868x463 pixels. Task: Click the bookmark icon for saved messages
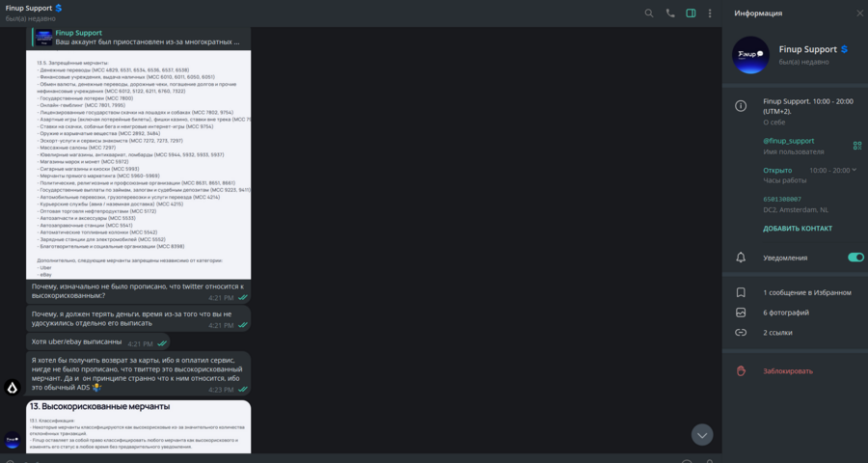coord(741,292)
